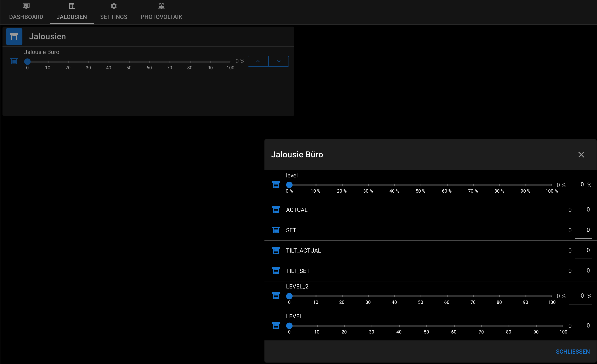This screenshot has height=364, width=597.
Task: Click the blind icon next to TILT_SET
Action: (276, 271)
